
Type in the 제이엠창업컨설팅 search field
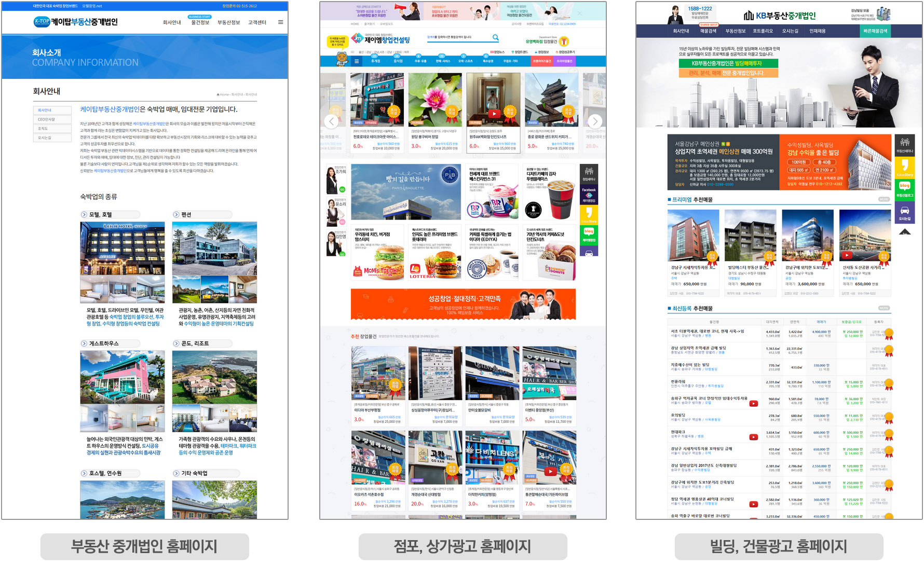click(457, 37)
